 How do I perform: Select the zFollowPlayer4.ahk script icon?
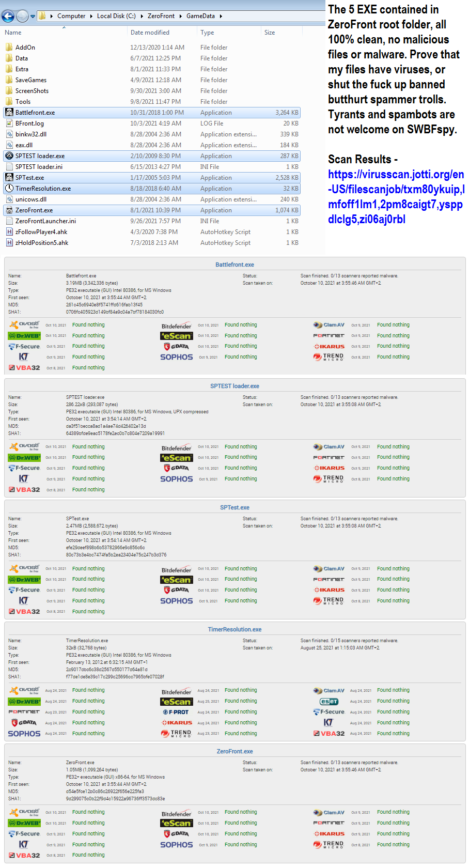[x=9, y=232]
